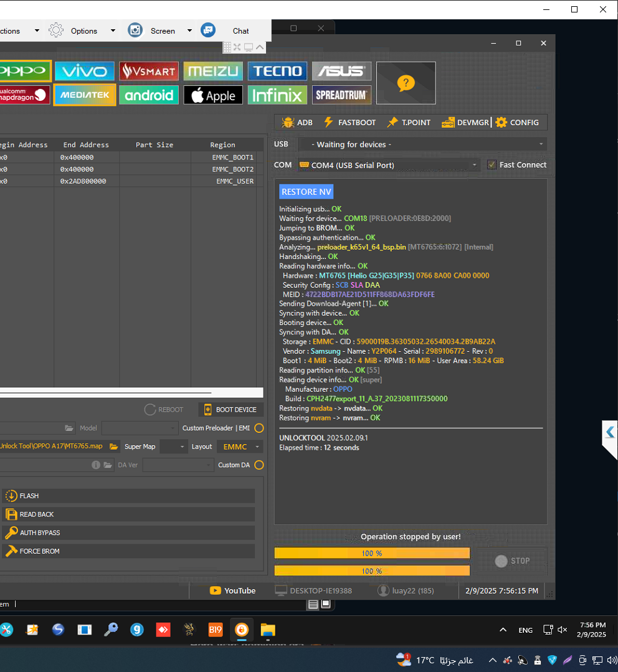The image size is (618, 672).
Task: Open the Model dropdown
Action: tap(140, 428)
